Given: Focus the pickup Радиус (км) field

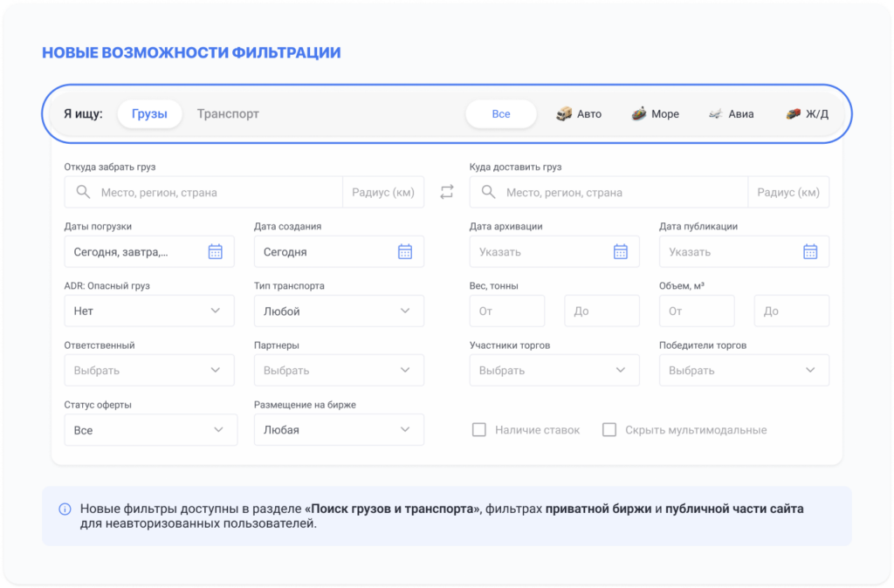Looking at the screenshot, I should [x=383, y=192].
